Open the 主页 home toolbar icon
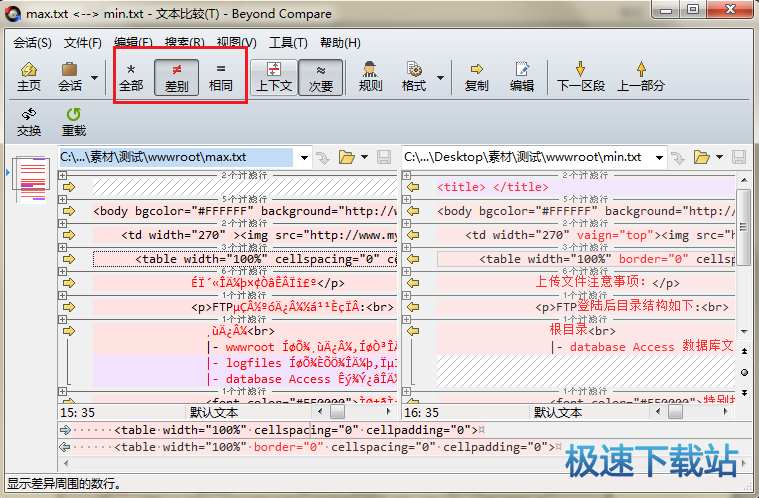Image resolution: width=759 pixels, height=498 pixels. 29,77
